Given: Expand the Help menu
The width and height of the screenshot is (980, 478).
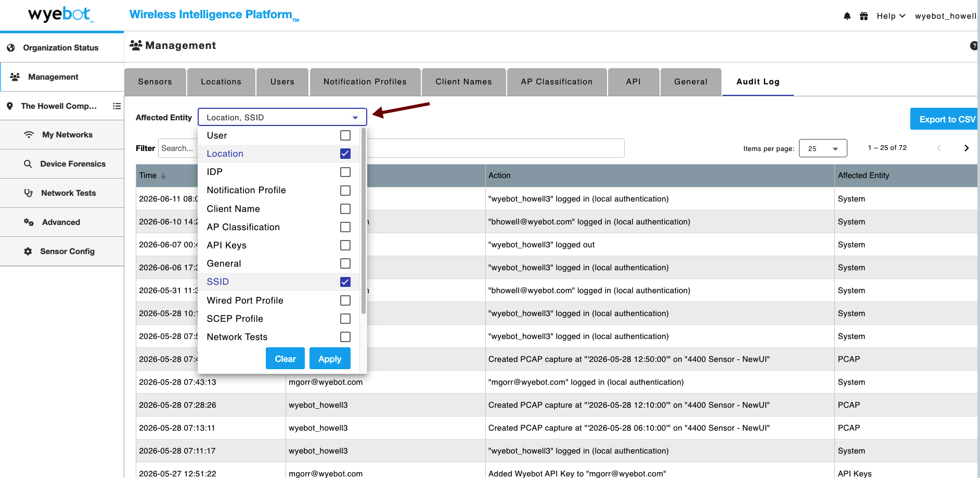Looking at the screenshot, I should coord(891,16).
